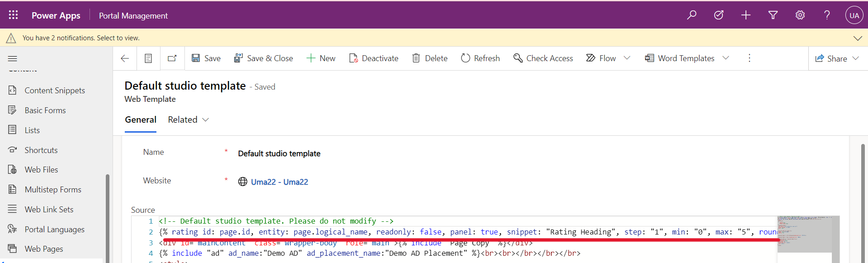
Task: Expand the notifications bar chevron
Action: tap(858, 38)
